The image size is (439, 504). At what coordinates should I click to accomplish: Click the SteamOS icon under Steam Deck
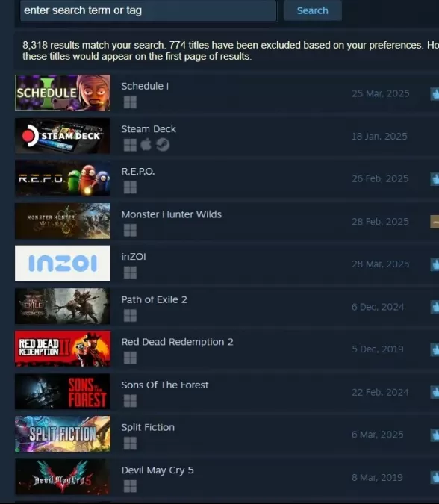[x=163, y=145]
